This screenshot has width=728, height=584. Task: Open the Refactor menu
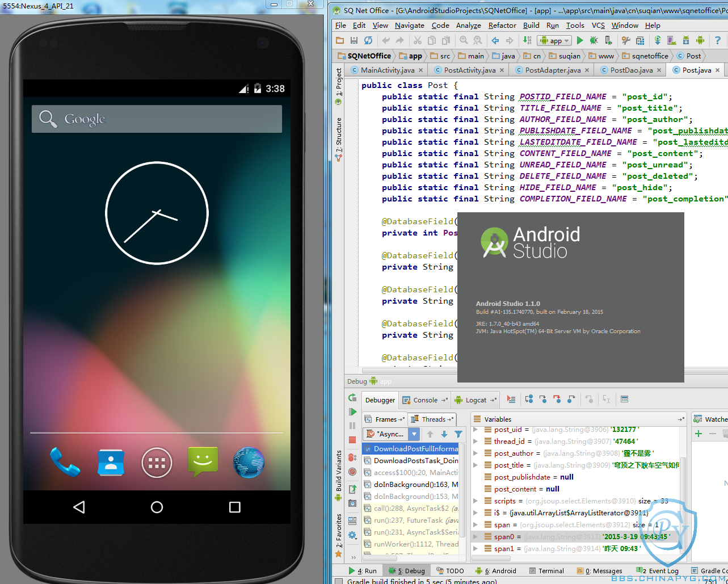tap(502, 26)
